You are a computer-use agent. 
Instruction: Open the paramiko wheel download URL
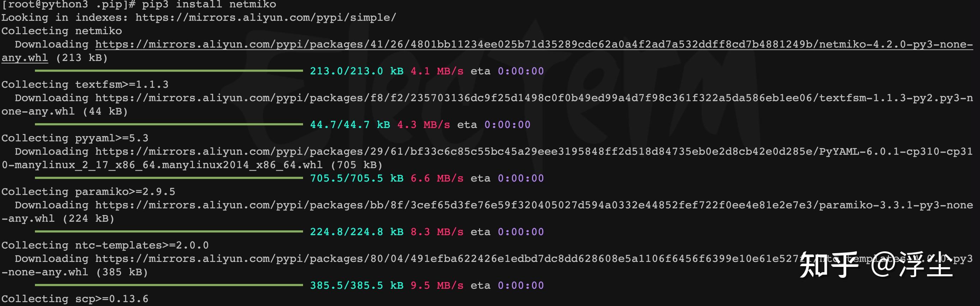click(533, 205)
